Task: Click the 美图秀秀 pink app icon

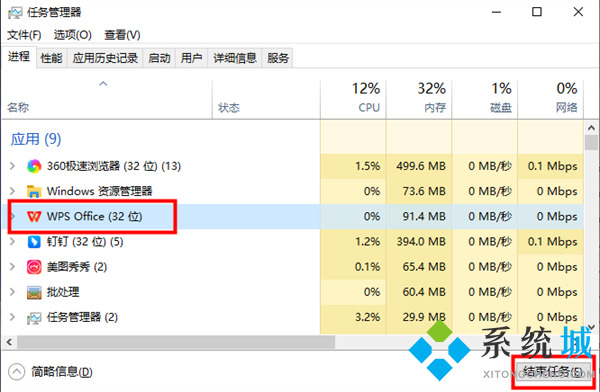Action: click(x=34, y=267)
